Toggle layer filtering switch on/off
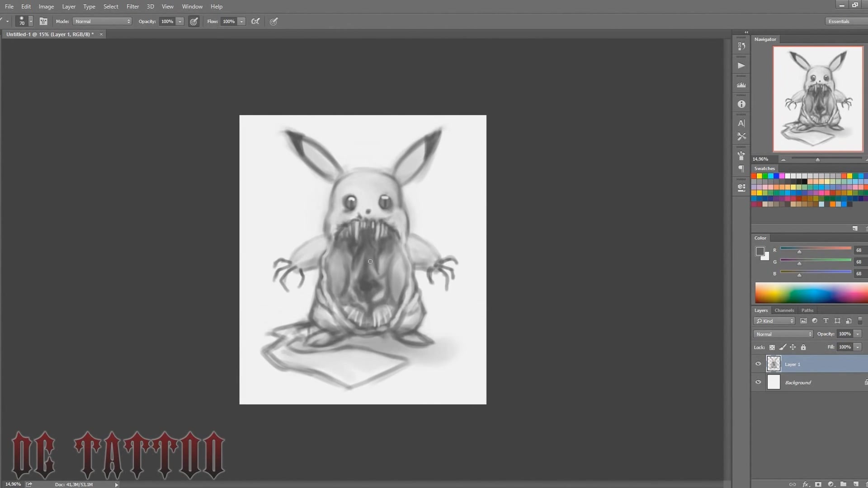 coord(860,321)
